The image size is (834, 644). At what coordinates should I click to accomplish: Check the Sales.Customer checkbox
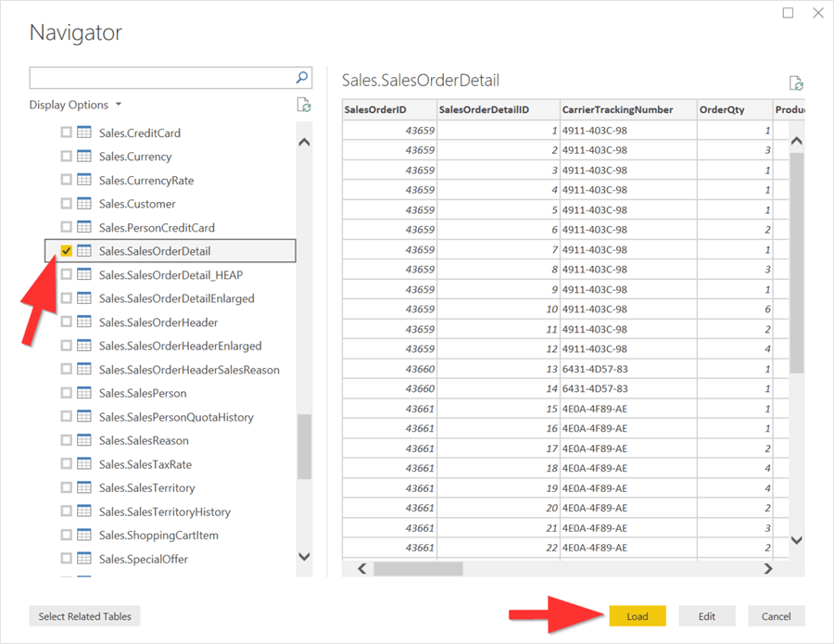coord(66,203)
